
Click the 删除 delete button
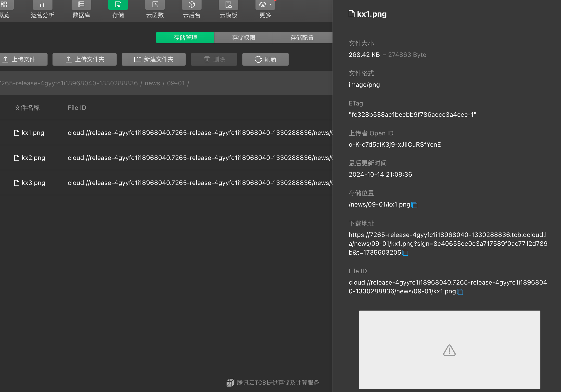pos(214,59)
